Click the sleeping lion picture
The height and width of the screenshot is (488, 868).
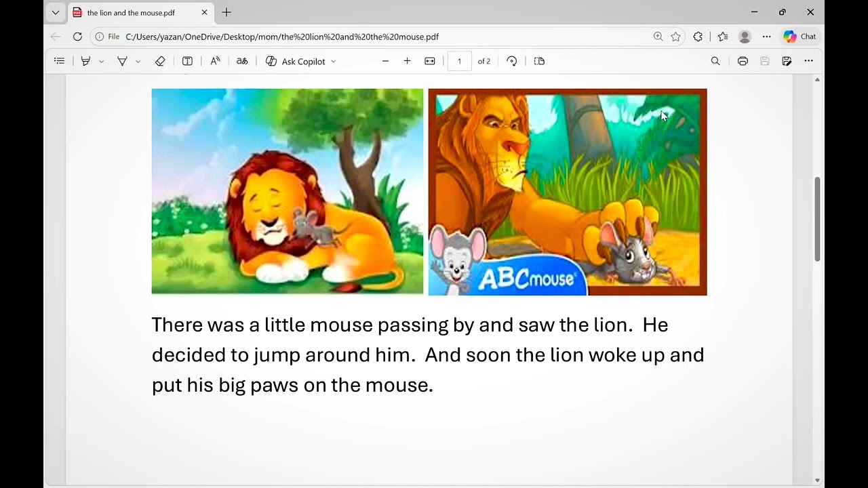(x=288, y=191)
